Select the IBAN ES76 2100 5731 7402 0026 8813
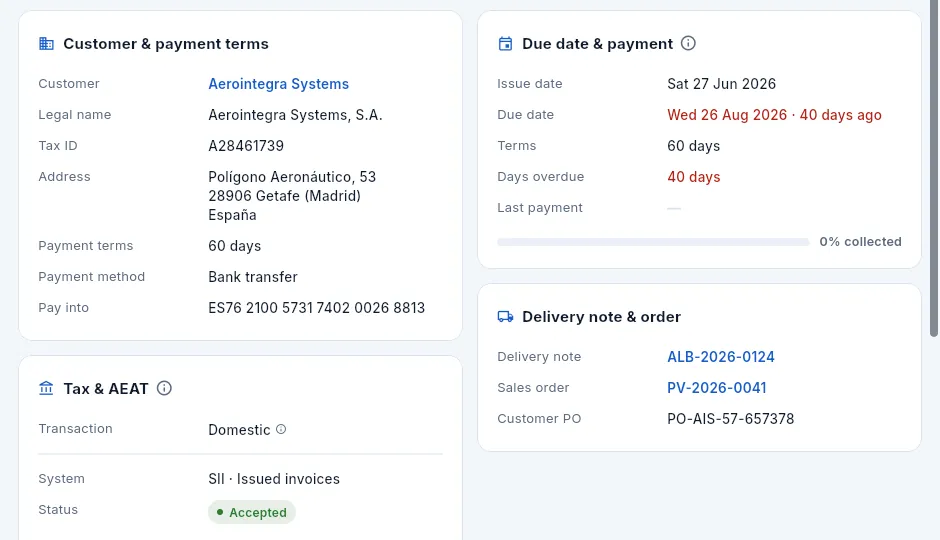This screenshot has height=540, width=940. click(317, 308)
